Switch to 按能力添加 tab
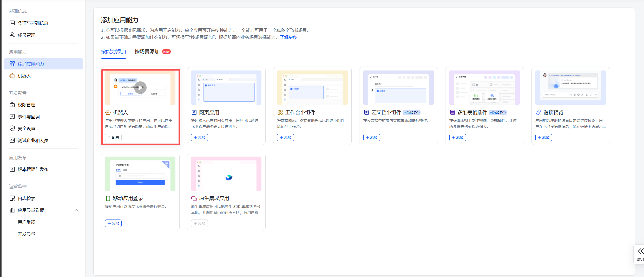644x277 pixels. click(x=113, y=51)
